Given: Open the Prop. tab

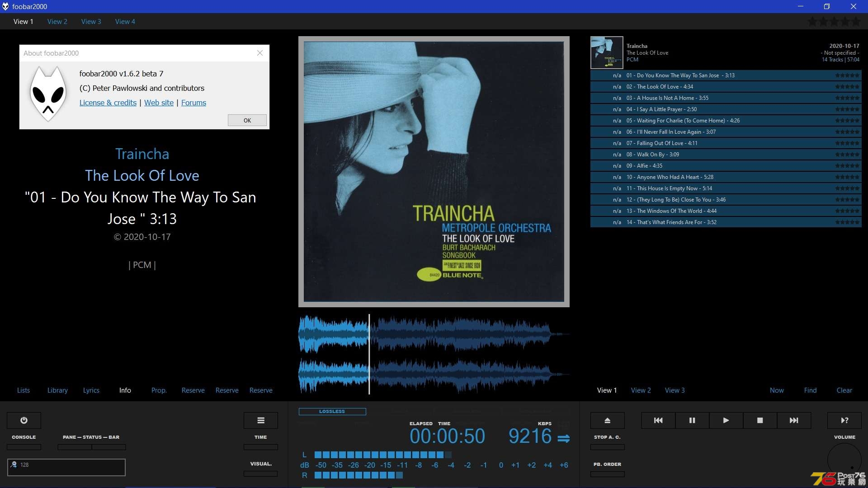Looking at the screenshot, I should pos(159,390).
